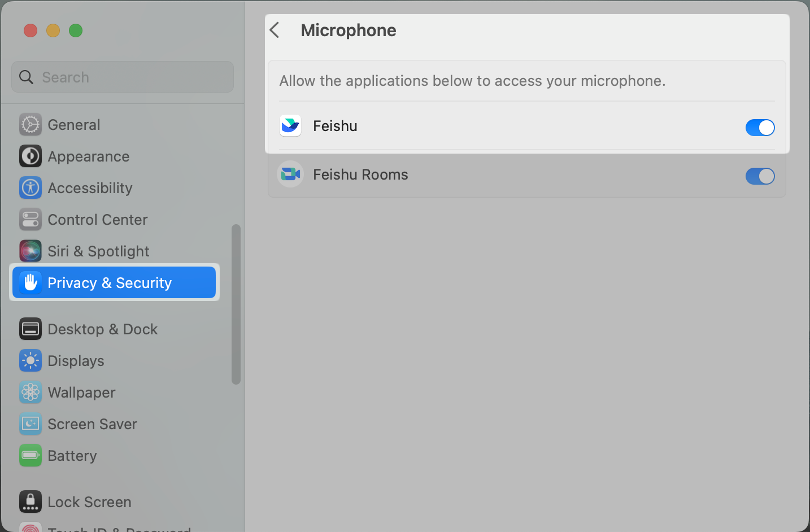810x532 pixels.
Task: Open Screen Saver settings
Action: [30, 424]
